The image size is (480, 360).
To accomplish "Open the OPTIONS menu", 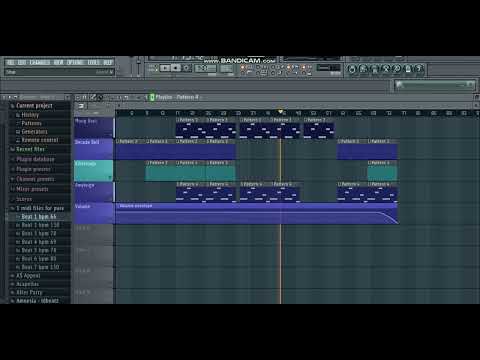I will point(75,63).
